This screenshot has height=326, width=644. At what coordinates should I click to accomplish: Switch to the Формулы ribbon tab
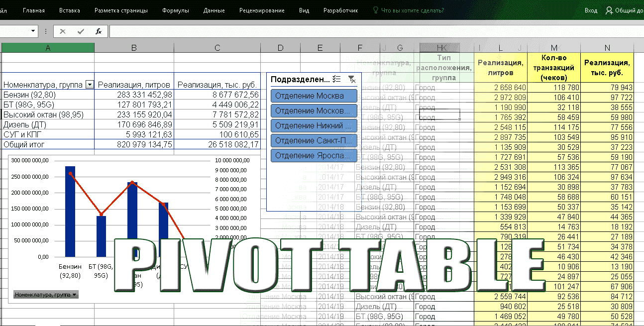[x=175, y=10]
